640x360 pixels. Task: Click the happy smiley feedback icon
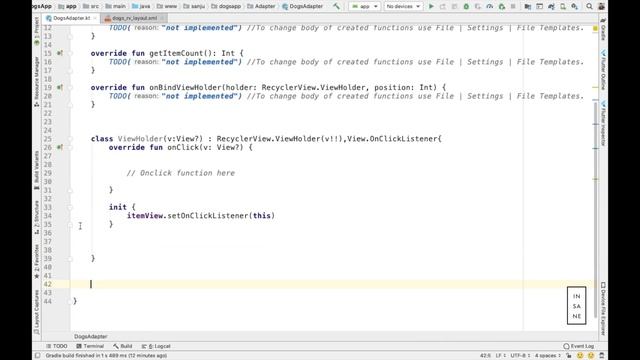pos(580,356)
